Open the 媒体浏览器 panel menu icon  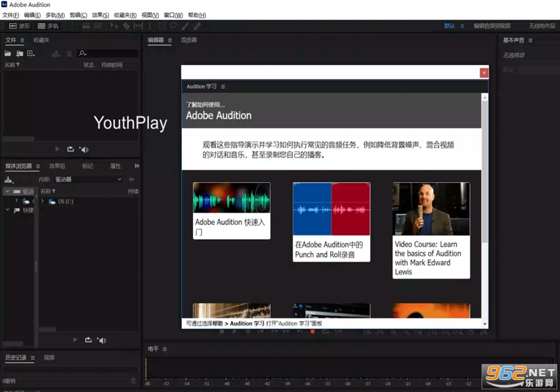coord(38,166)
